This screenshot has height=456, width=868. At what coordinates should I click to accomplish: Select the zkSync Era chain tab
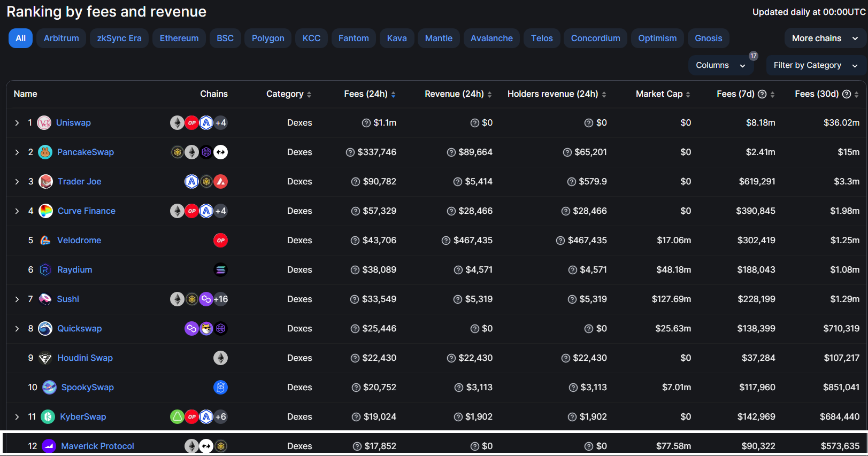coord(119,38)
